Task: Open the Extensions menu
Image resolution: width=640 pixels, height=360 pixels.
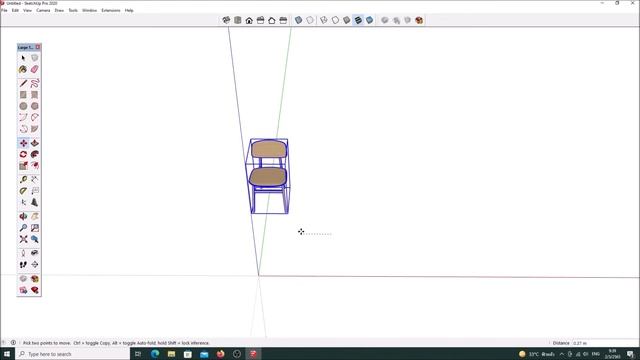Action: click(x=111, y=10)
